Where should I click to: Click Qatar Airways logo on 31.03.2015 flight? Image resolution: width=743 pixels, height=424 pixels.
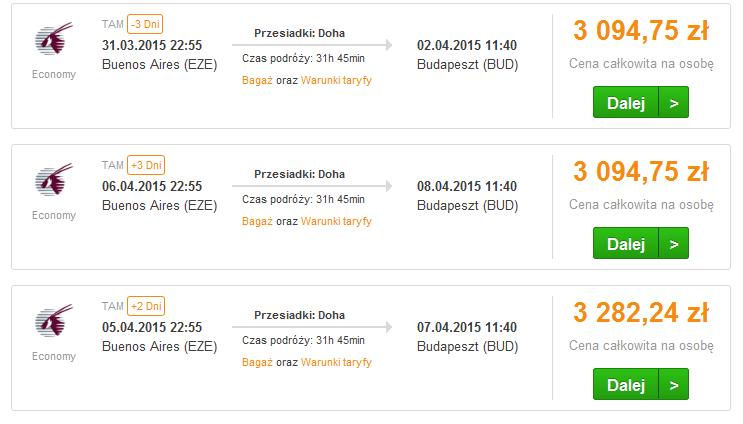click(x=54, y=39)
